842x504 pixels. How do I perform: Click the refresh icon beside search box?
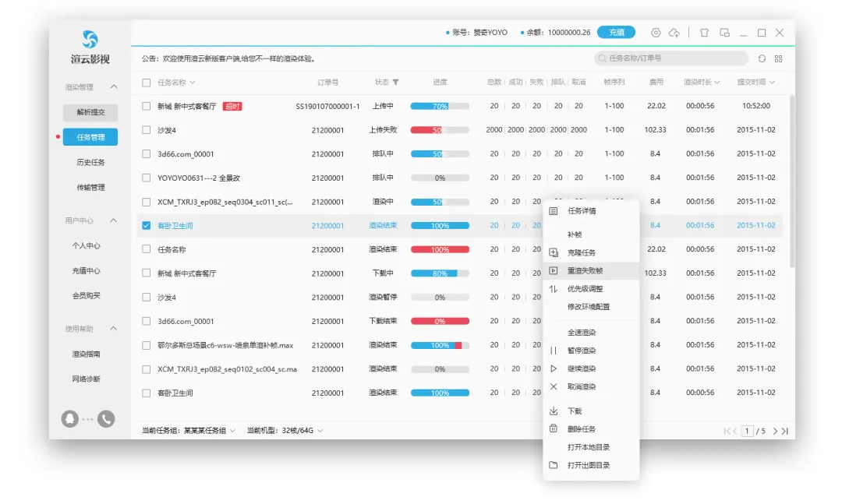point(762,58)
